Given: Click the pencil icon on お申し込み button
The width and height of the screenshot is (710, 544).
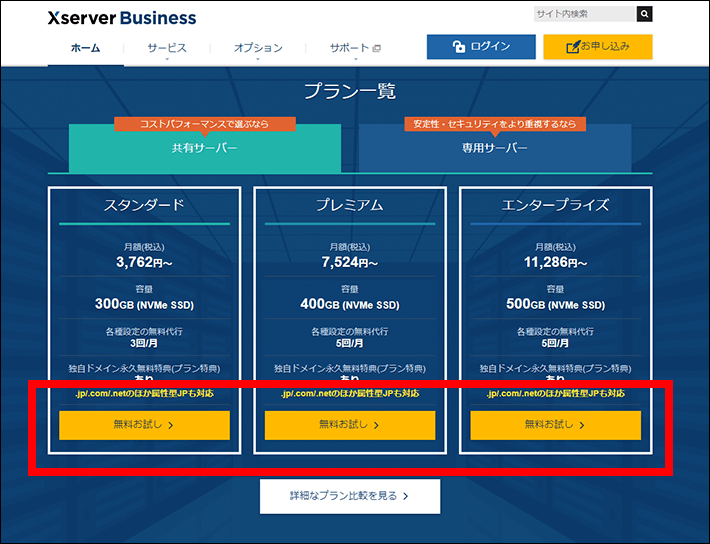Looking at the screenshot, I should pyautogui.click(x=573, y=47).
